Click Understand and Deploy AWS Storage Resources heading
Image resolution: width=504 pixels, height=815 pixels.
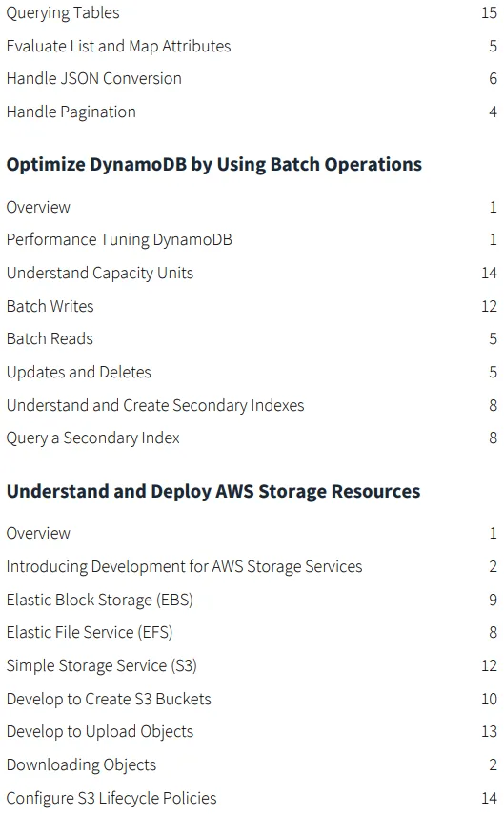point(213,492)
